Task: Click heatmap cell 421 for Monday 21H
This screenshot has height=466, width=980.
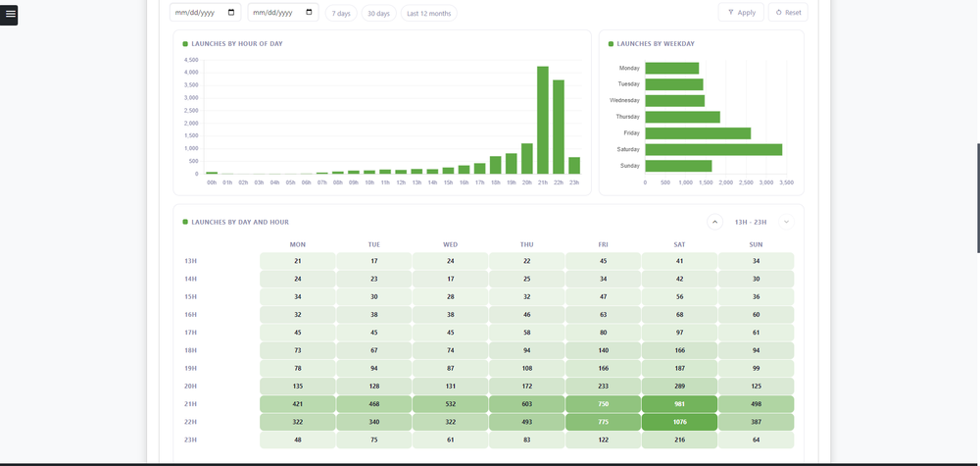Action: click(x=298, y=404)
